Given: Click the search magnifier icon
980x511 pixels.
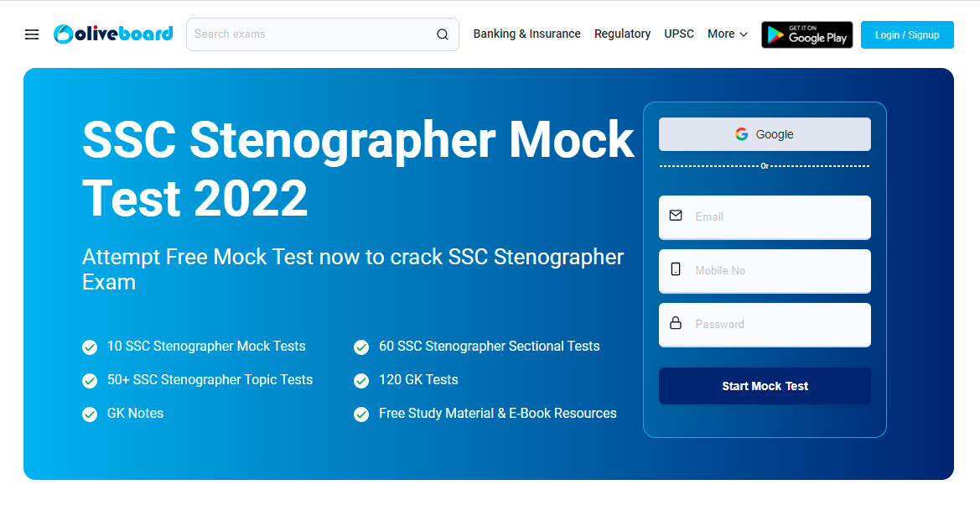Looking at the screenshot, I should pyautogui.click(x=443, y=34).
